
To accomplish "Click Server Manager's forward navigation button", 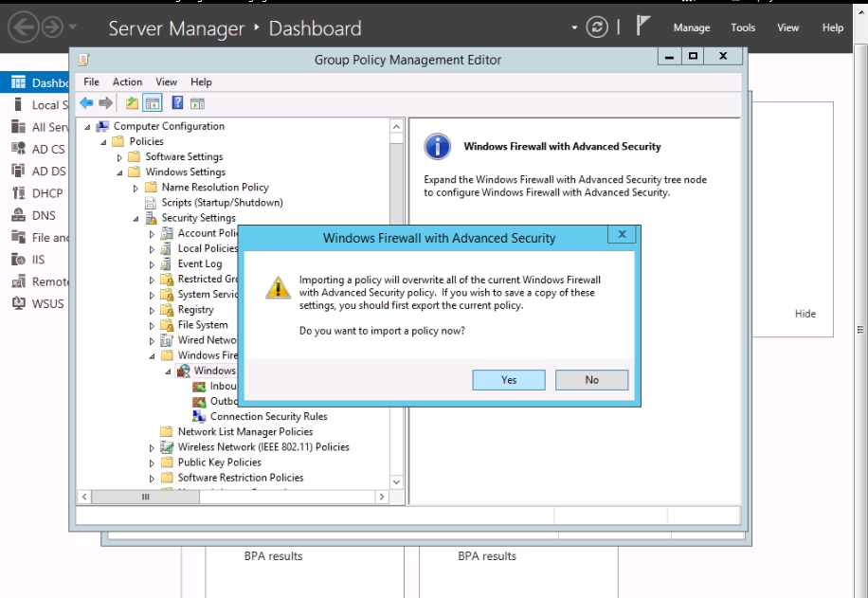I will click(52, 27).
